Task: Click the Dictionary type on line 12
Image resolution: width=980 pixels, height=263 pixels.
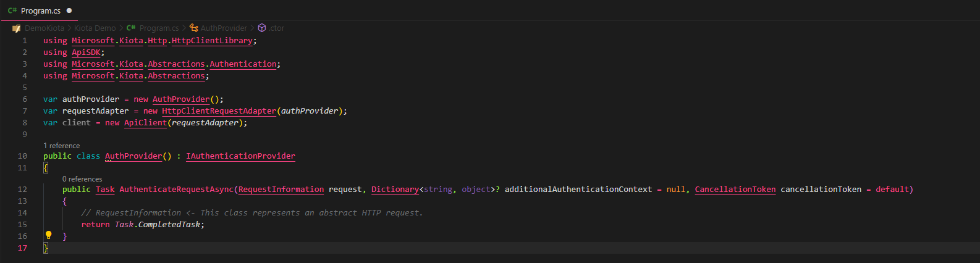Action: coord(395,189)
